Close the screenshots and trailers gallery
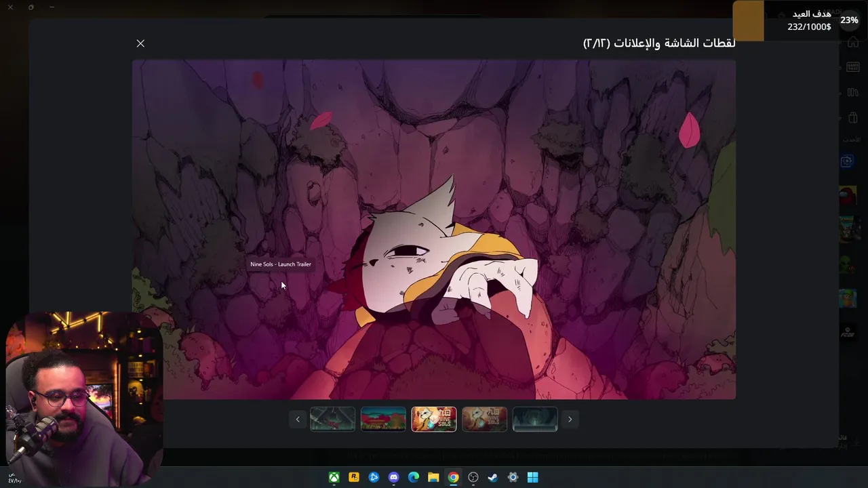Viewport: 868px width, 488px height. click(x=140, y=43)
